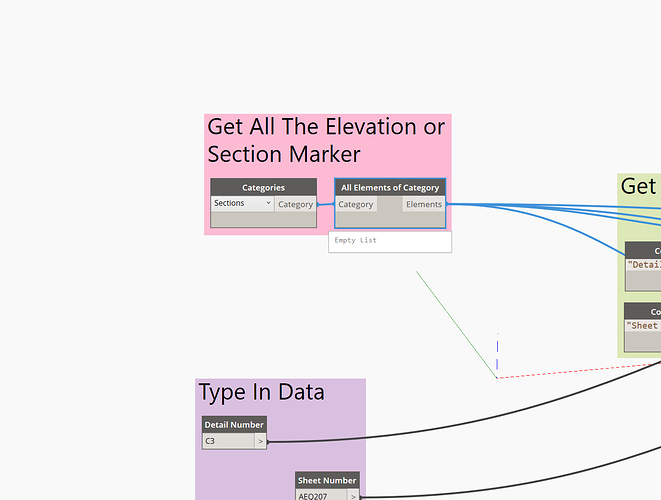Click the Sheet Number node header

pos(327,480)
